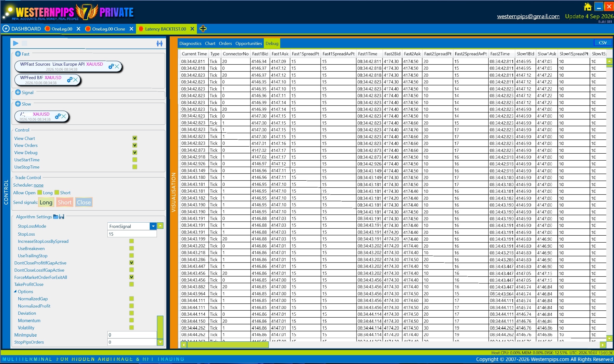
Task: Enable the UseTrailingStop checkbox
Action: coord(132,255)
